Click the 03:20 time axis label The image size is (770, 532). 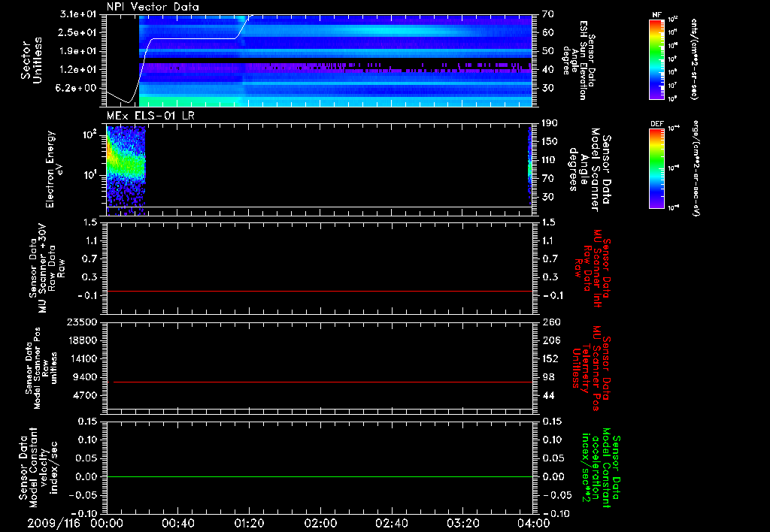(x=462, y=523)
